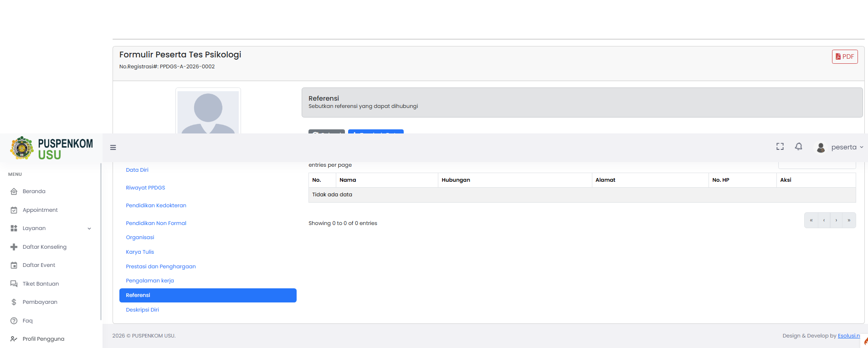Viewport: 868px width, 348px height.
Task: Click the table search input field
Action: pyautogui.click(x=817, y=165)
